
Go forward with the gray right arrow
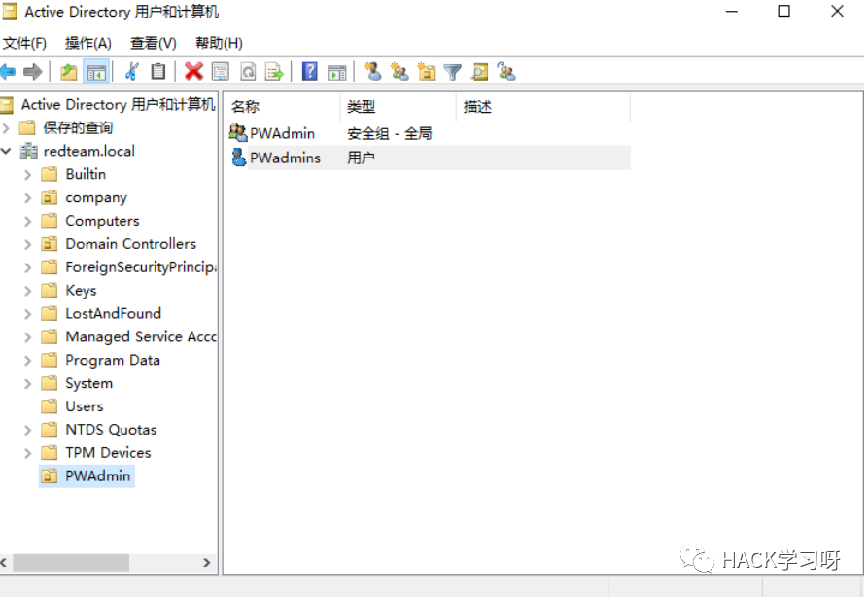[x=33, y=71]
